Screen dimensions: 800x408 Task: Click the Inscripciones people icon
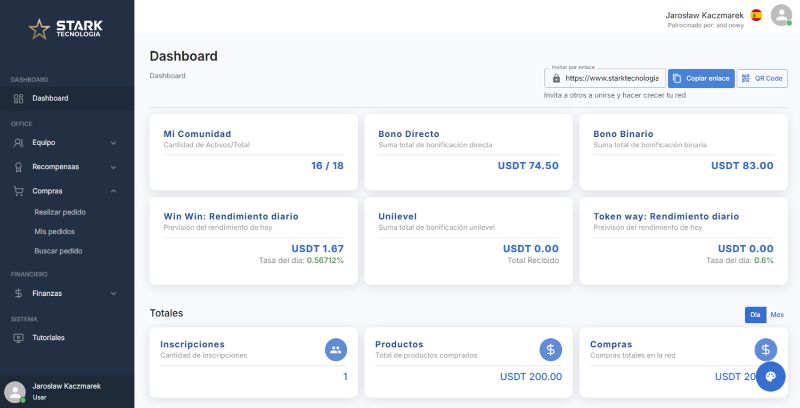click(336, 349)
